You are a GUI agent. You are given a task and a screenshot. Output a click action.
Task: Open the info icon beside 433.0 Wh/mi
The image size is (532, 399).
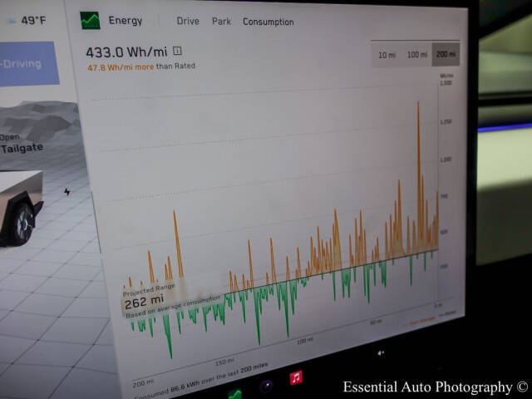point(177,51)
